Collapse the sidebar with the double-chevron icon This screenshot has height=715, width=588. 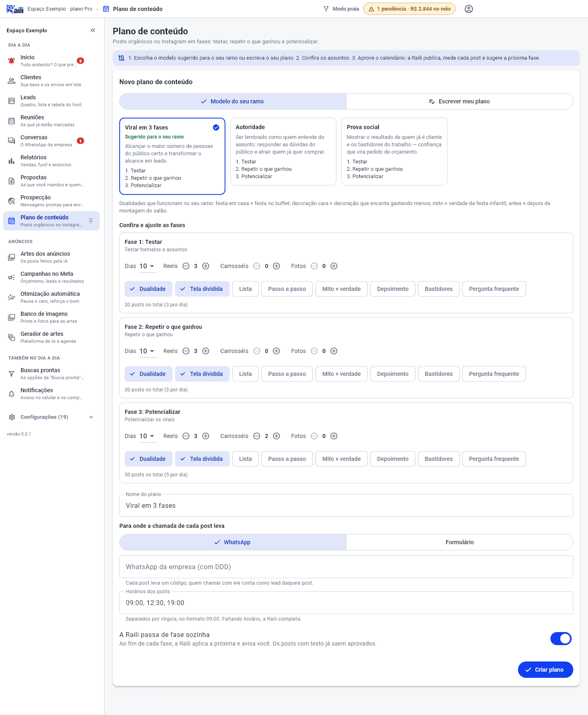tap(93, 30)
